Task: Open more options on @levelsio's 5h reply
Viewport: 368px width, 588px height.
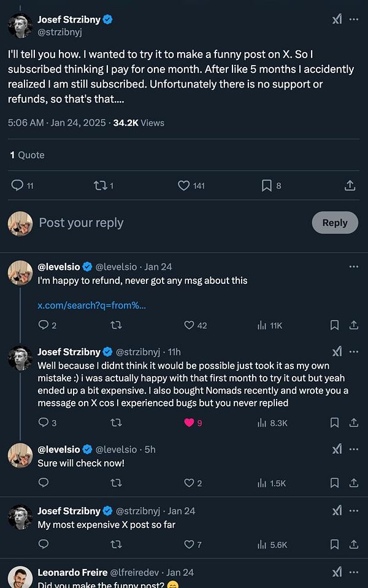Action: tap(354, 449)
